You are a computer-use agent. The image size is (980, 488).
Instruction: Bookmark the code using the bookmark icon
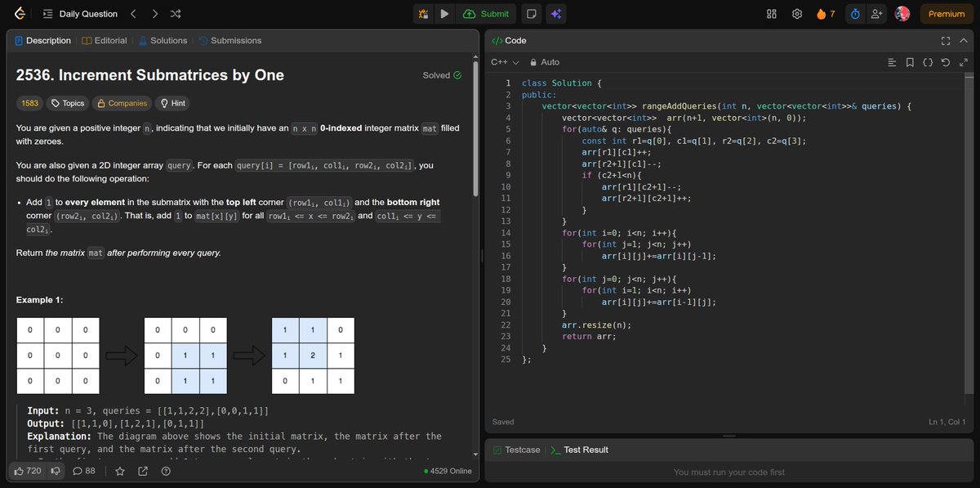tap(910, 61)
